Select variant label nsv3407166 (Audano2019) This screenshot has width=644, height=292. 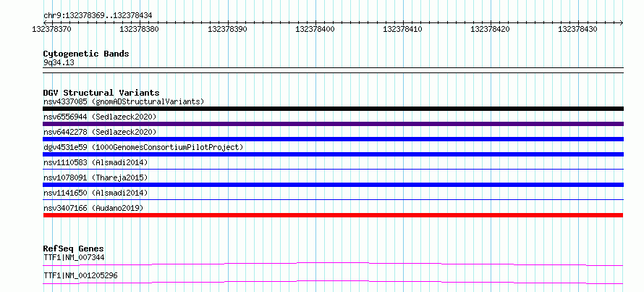coord(93,208)
